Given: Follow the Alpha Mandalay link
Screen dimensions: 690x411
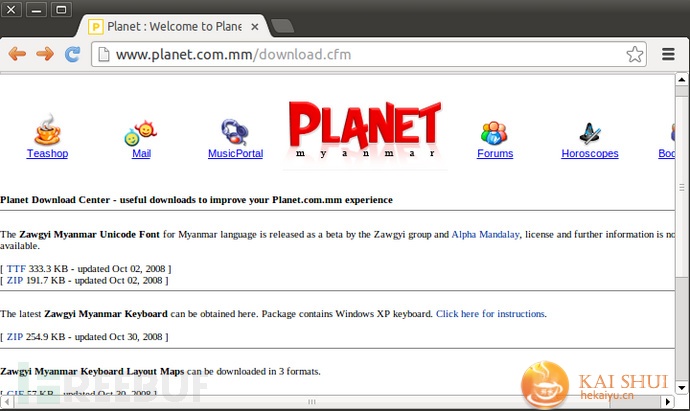Looking at the screenshot, I should [485, 235].
